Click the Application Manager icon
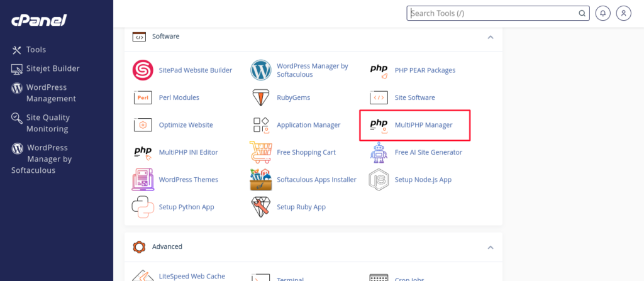 pyautogui.click(x=261, y=125)
